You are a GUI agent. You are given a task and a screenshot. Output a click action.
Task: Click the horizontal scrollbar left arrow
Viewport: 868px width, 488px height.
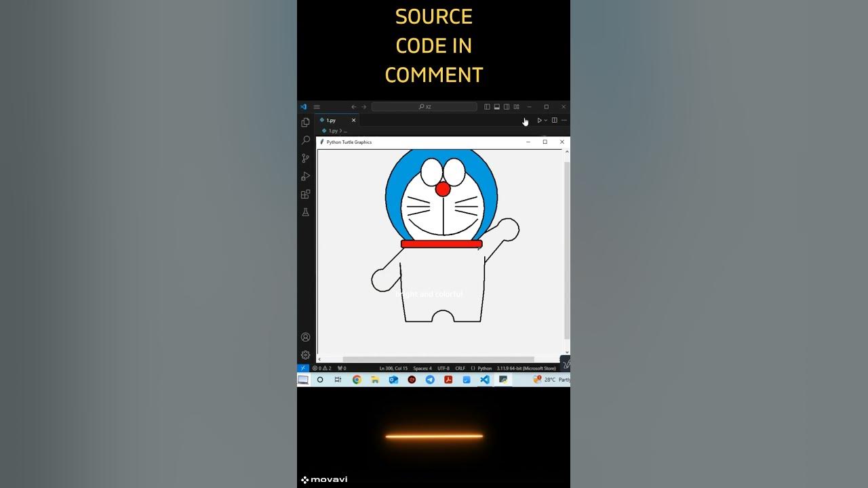pyautogui.click(x=320, y=359)
